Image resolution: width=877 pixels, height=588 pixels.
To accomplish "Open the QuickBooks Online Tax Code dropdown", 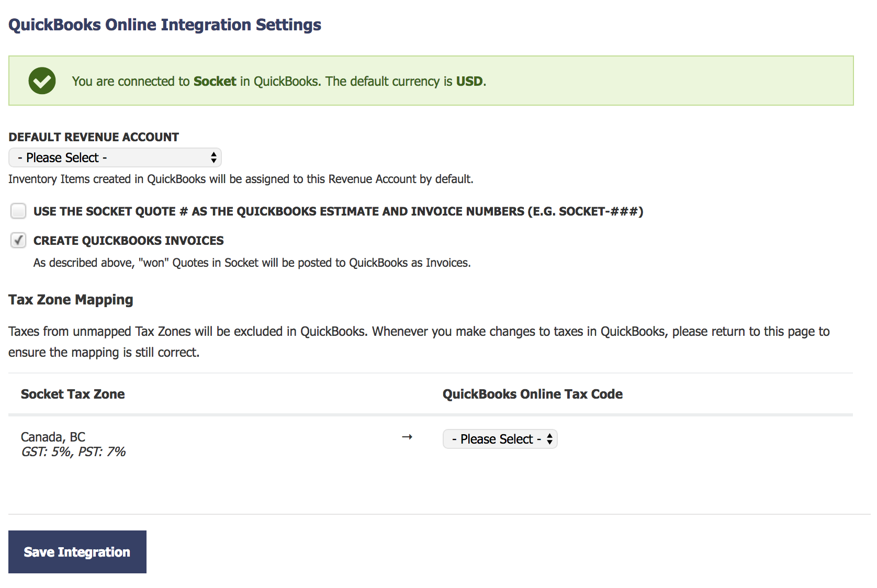I will pos(500,439).
